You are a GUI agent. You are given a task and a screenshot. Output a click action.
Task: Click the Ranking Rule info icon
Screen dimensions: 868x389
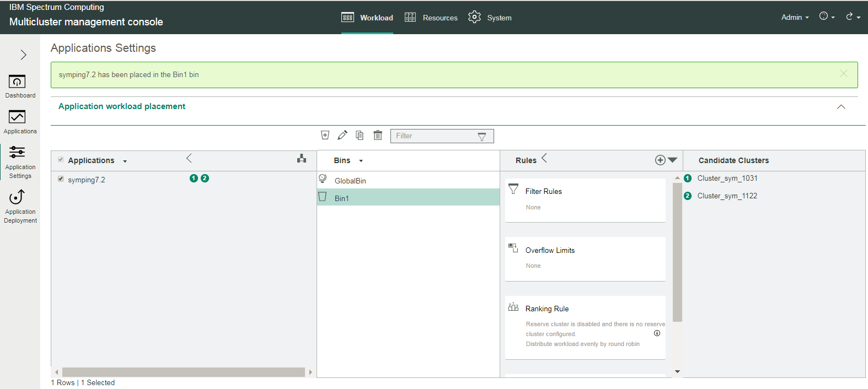pyautogui.click(x=657, y=333)
